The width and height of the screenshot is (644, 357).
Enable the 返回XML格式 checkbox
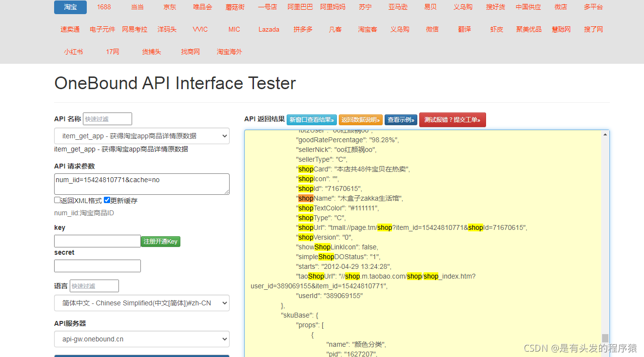(58, 200)
